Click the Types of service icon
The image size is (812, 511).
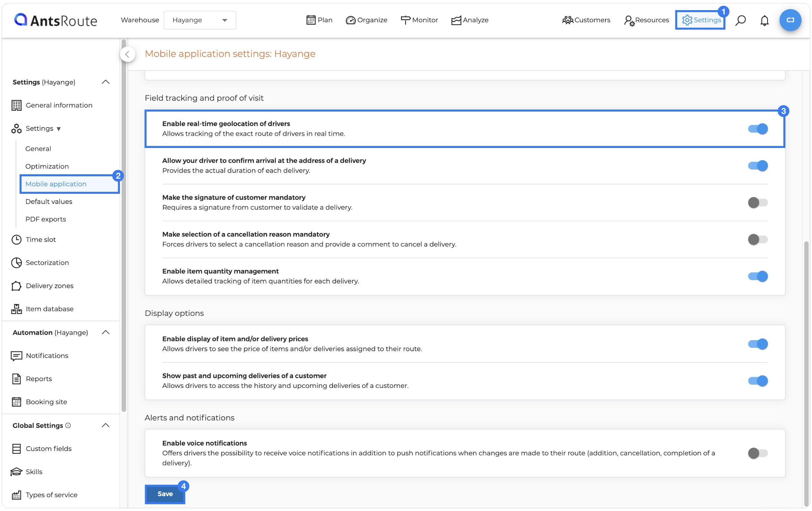click(16, 495)
